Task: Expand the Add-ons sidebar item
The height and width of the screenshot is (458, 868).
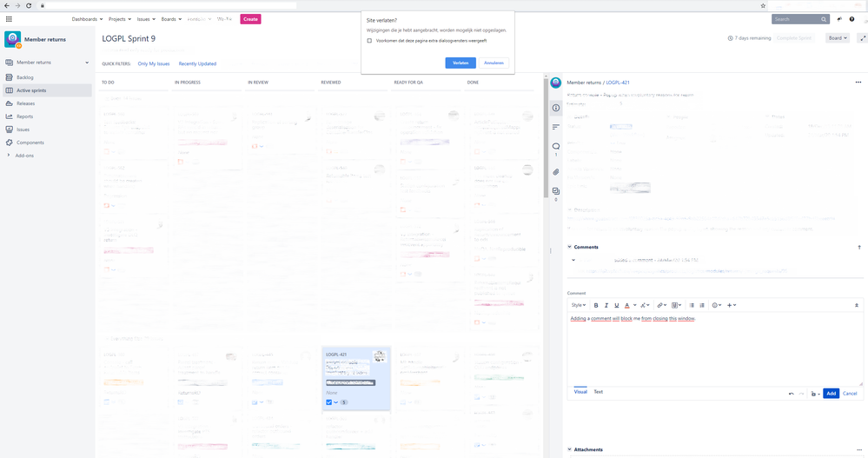Action: pos(9,156)
